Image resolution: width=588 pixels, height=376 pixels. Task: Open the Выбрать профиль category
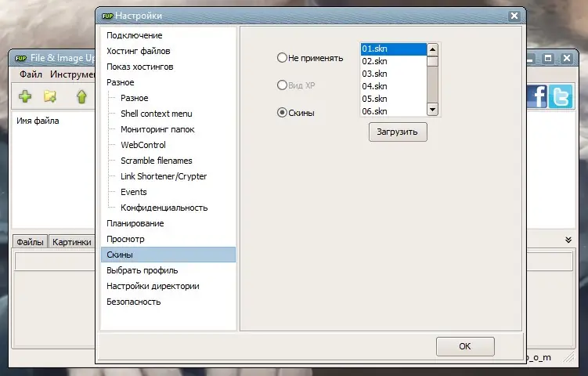pyautogui.click(x=142, y=270)
